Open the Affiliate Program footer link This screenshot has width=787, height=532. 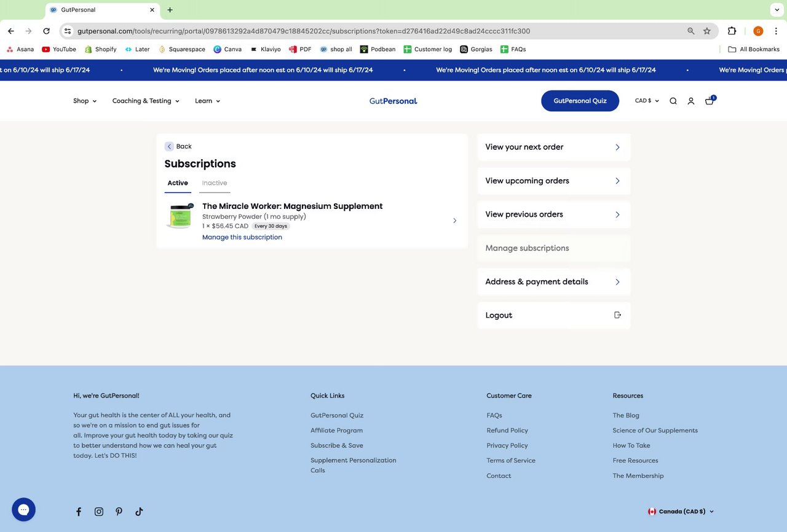point(336,431)
